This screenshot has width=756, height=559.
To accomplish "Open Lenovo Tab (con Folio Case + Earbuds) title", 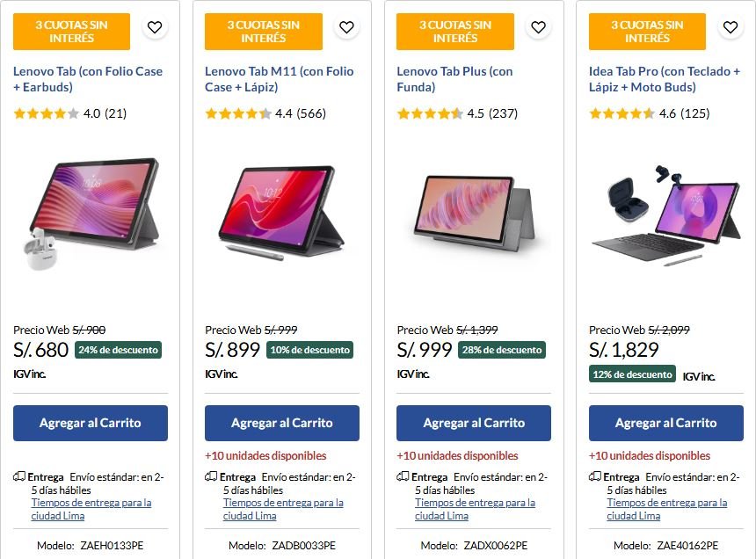I will pyautogui.click(x=88, y=79).
